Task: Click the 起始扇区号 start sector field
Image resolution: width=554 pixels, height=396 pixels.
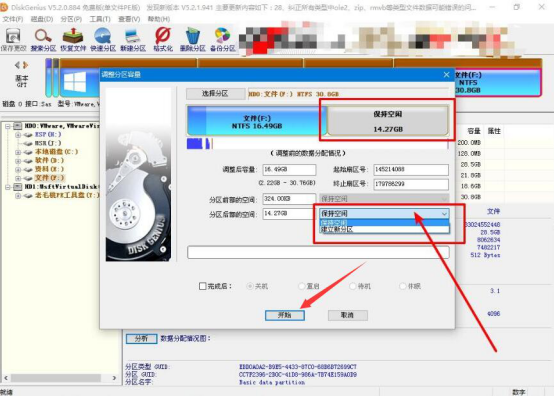Action: pos(411,170)
